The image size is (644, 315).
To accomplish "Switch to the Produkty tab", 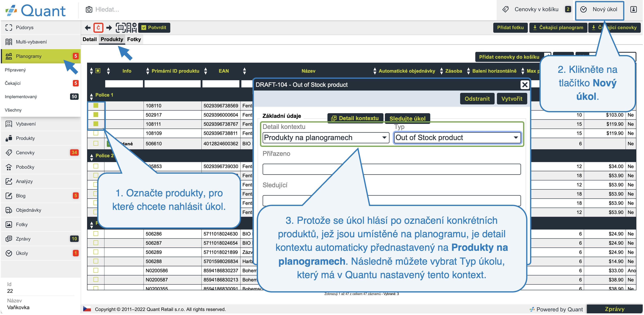I will (112, 39).
